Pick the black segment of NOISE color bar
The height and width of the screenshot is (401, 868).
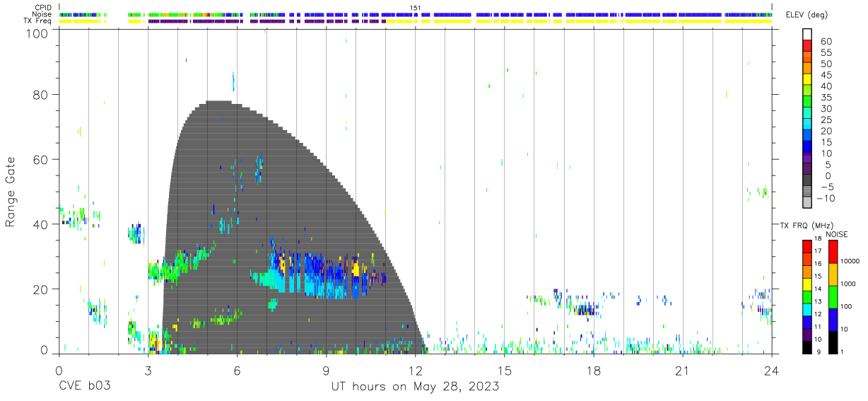(x=833, y=342)
